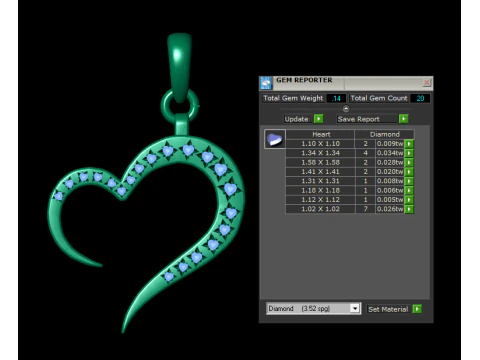Click the 0.026tw weight cell
Screen dimensions: 480x360
point(390,209)
